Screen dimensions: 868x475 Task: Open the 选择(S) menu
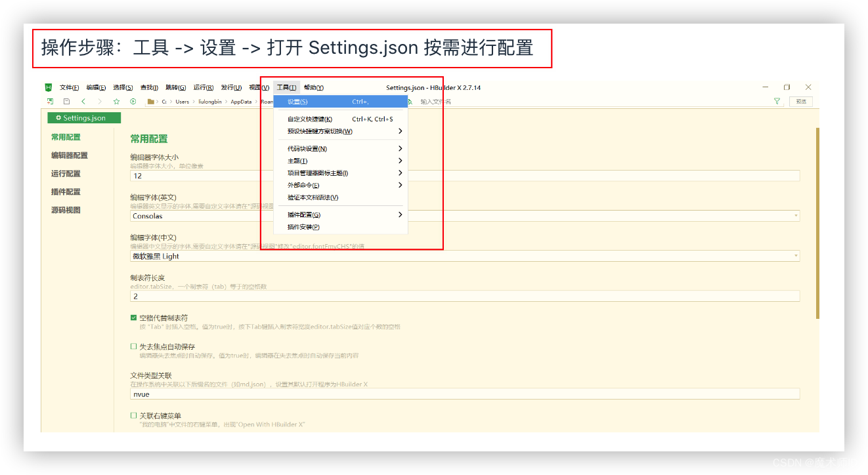coord(123,87)
